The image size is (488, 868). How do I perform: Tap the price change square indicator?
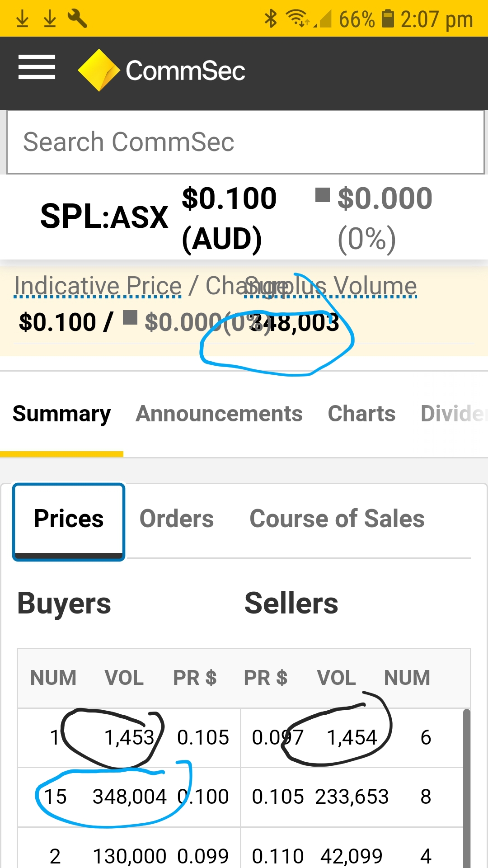click(x=322, y=195)
